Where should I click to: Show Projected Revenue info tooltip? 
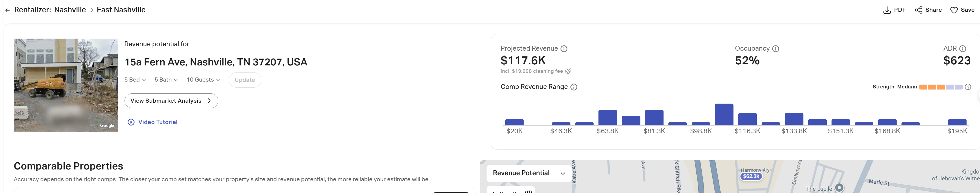click(x=564, y=49)
